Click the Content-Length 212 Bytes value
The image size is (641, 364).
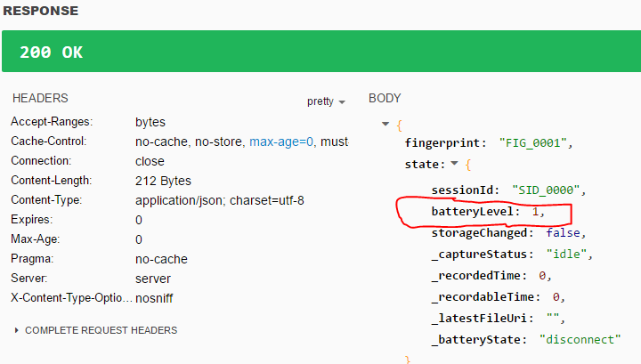(163, 181)
